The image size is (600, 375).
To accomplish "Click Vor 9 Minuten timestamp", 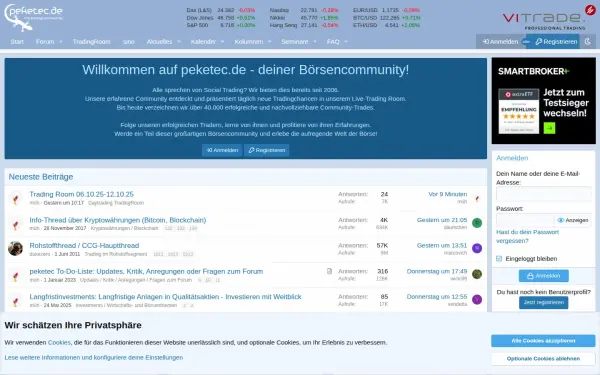I will pos(448,194).
